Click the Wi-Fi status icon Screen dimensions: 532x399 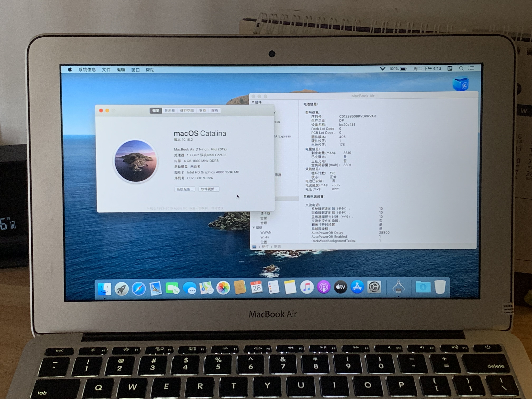(382, 68)
